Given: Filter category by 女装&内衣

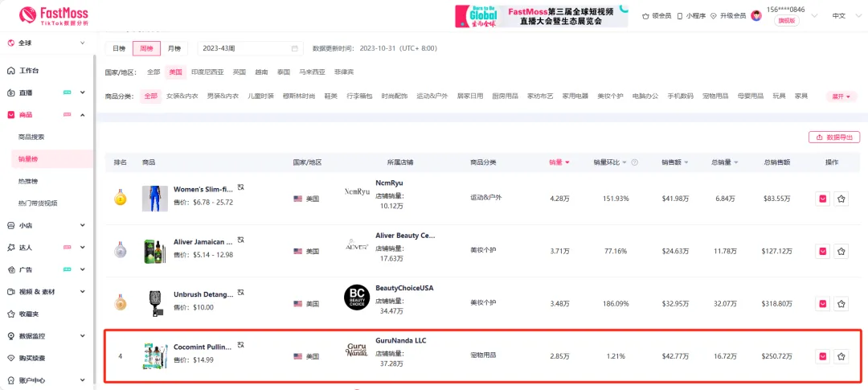Looking at the screenshot, I should click(182, 96).
